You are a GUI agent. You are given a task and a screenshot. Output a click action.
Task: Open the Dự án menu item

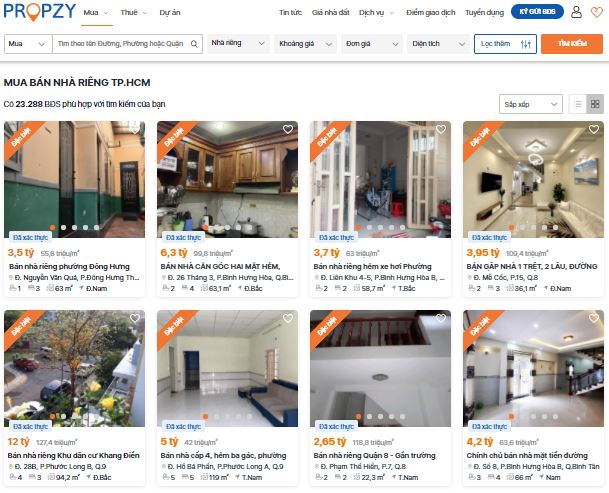[170, 12]
